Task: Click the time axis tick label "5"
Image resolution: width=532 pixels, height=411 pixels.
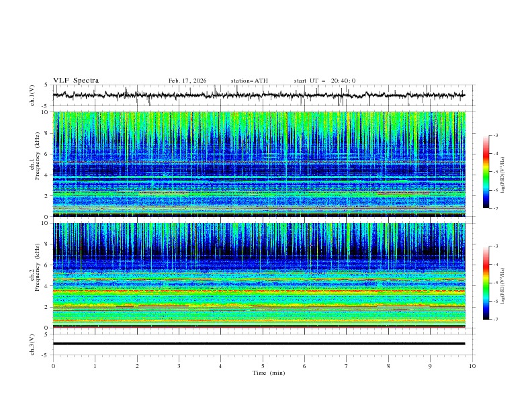Action: pyautogui.click(x=263, y=366)
